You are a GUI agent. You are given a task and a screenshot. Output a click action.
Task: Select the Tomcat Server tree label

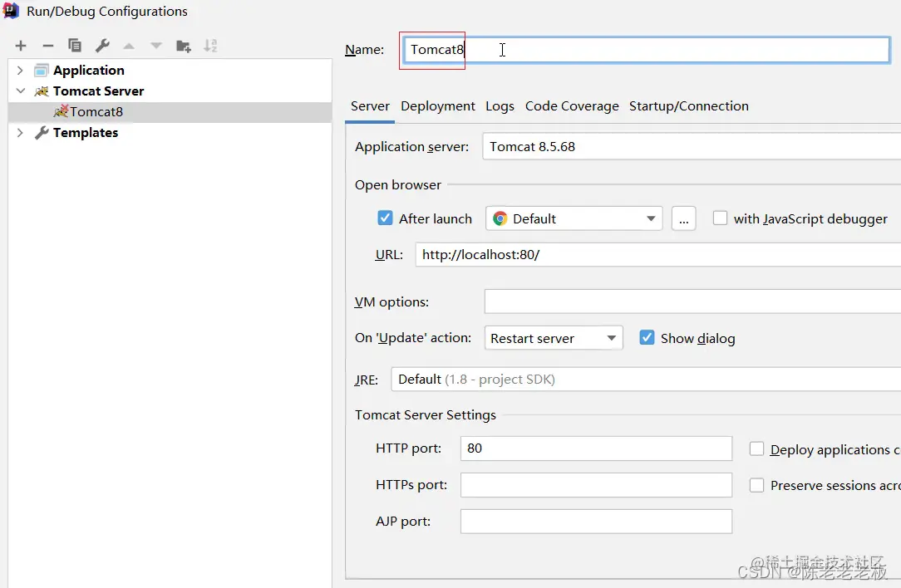coord(98,91)
